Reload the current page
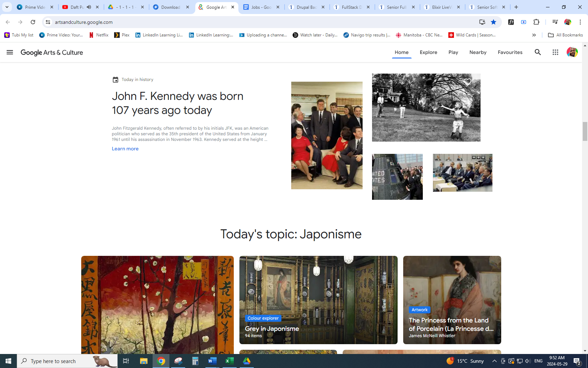 click(x=33, y=22)
